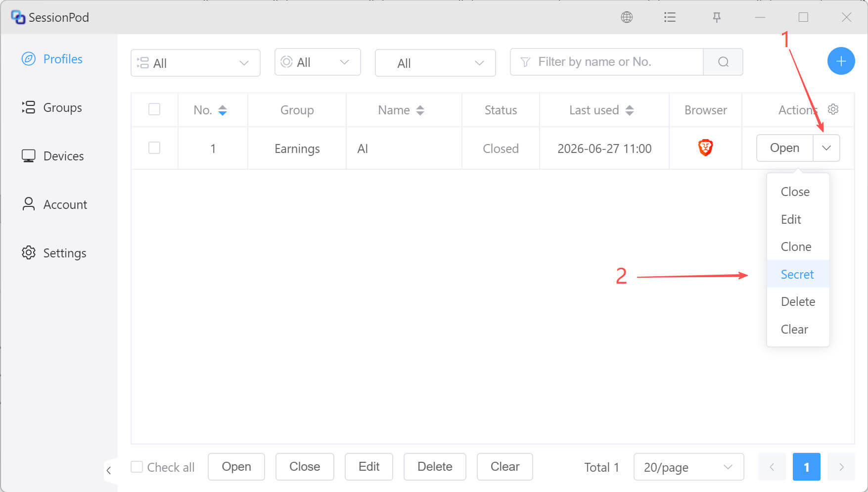Click the blue plus add-profile button
The width and height of the screenshot is (868, 492).
click(841, 61)
